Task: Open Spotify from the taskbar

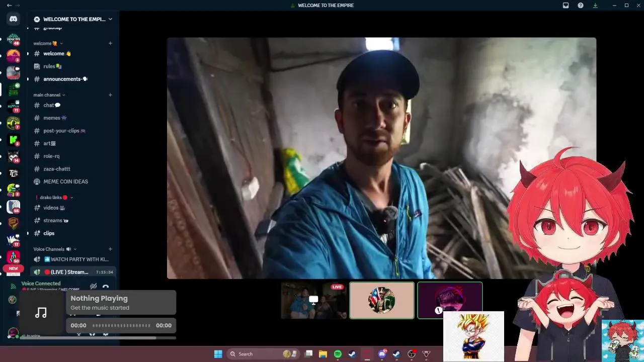Action: 338,354
